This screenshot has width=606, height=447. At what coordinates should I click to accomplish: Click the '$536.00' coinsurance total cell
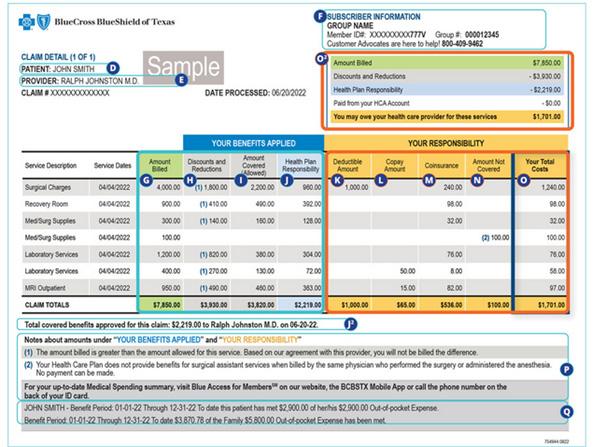click(451, 305)
